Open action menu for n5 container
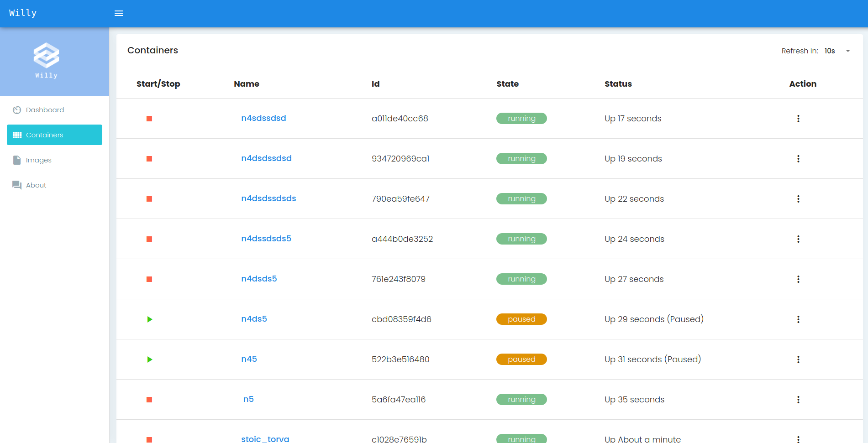 tap(798, 400)
